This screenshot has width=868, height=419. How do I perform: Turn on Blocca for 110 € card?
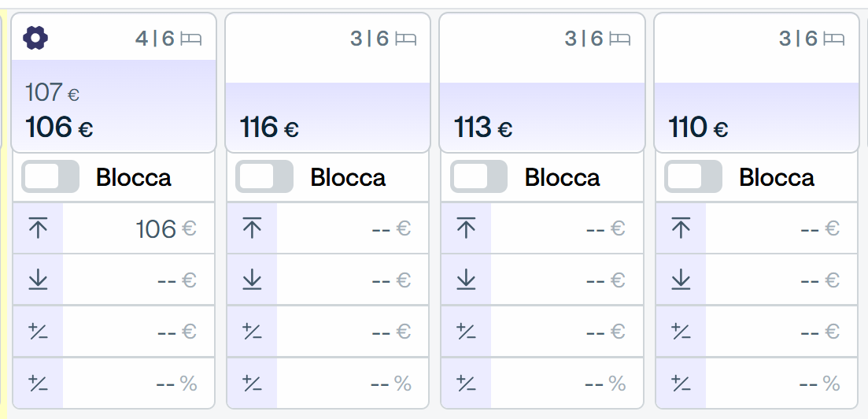[693, 176]
